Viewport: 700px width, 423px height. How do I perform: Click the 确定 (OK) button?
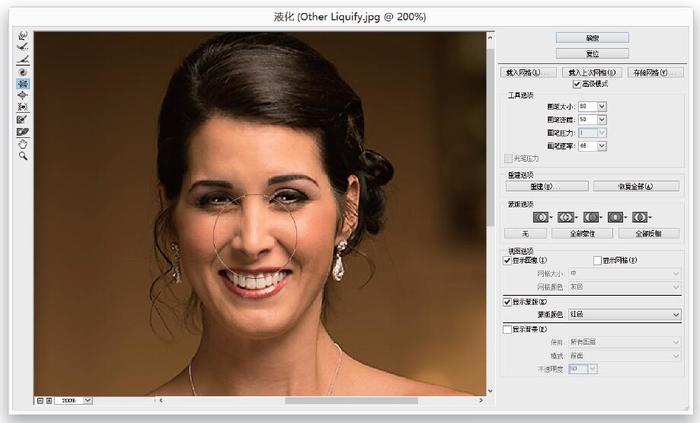pos(592,38)
